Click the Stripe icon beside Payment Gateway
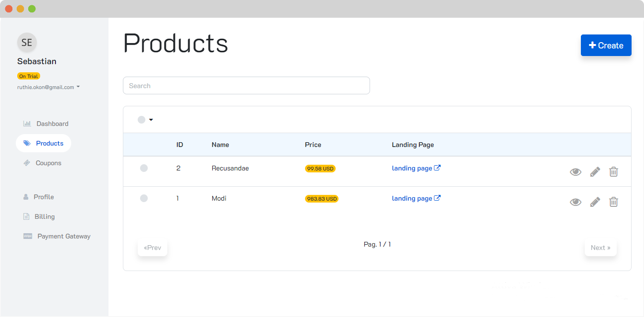 (x=28, y=236)
